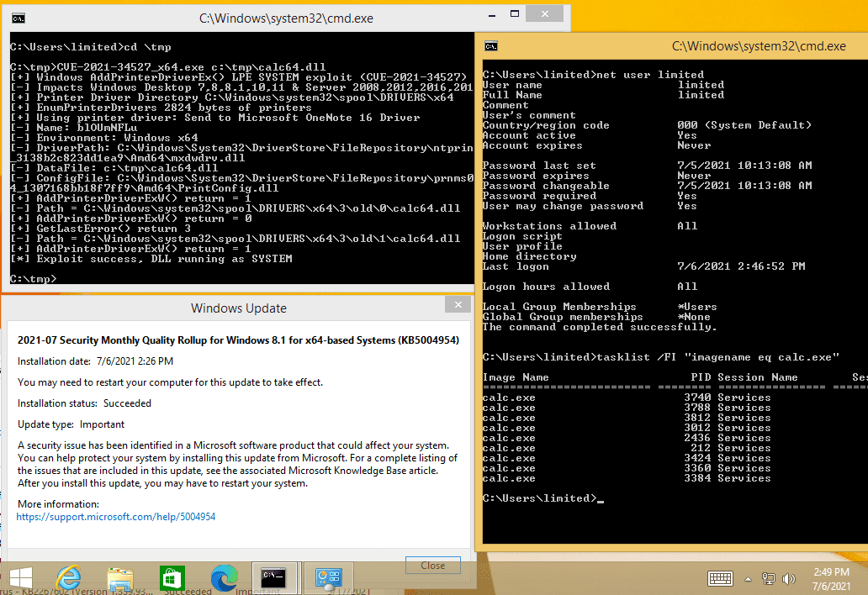Open File Explorer from the taskbar
Screen dimensions: 868x595
tap(120, 579)
